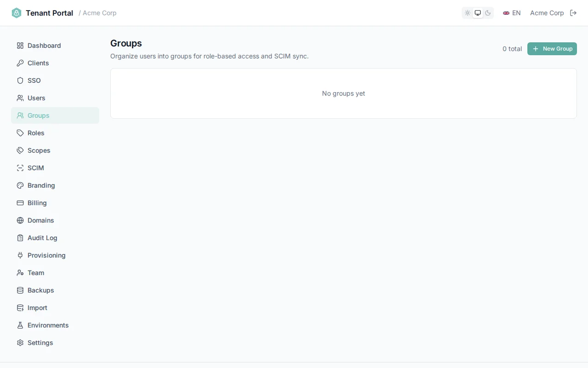The image size is (588, 368).
Task: Go to Environments in sidebar
Action: tap(55, 325)
